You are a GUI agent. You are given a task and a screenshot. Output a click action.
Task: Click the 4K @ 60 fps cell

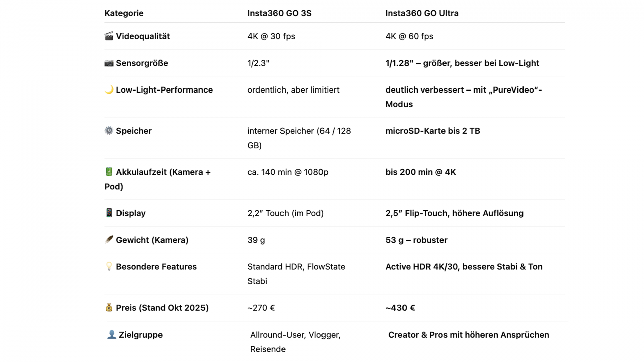point(409,36)
